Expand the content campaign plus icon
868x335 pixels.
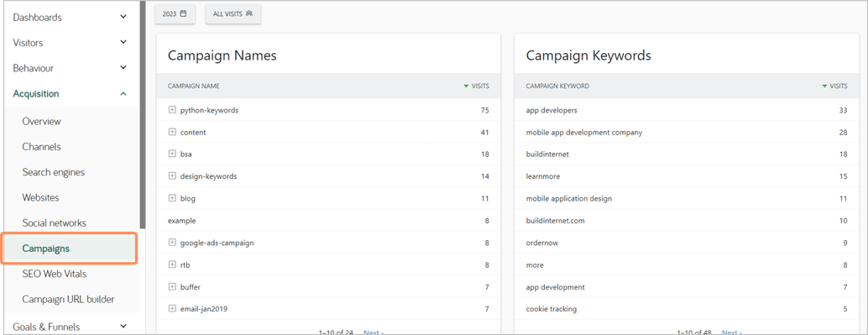pyautogui.click(x=172, y=133)
